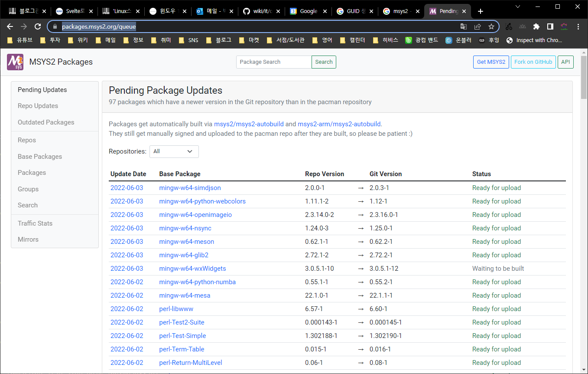Open msys2/msys2-autobuild link

[249, 124]
